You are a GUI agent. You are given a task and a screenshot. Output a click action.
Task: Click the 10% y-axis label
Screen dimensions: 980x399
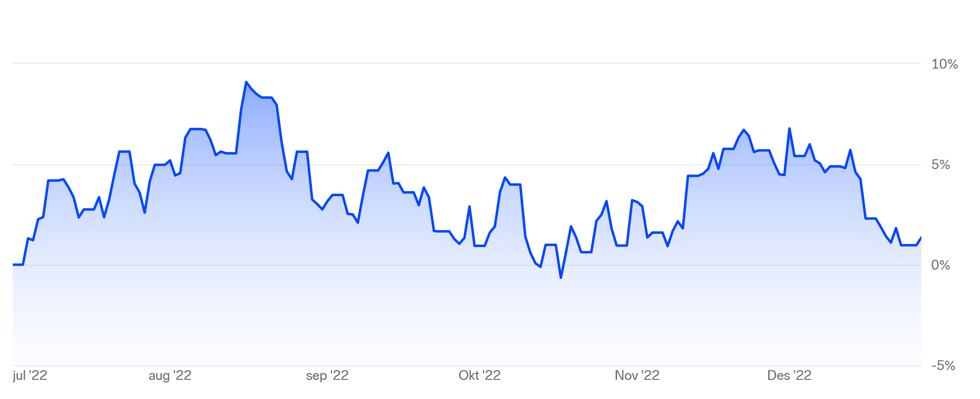(944, 64)
